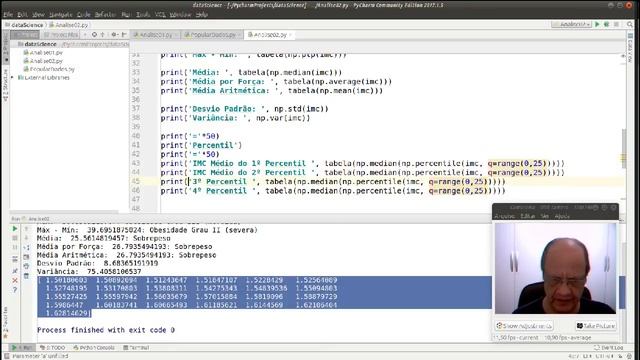Image resolution: width=640 pixels, height=360 pixels.
Task: Open the Tools menu
Action: point(143,14)
